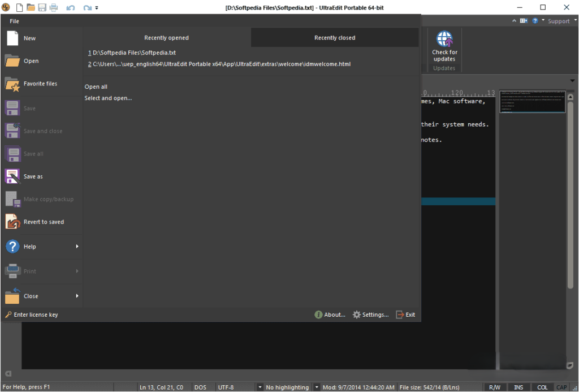Click the vertical scrollbar up arrow
579x392 pixels.
(571, 97)
